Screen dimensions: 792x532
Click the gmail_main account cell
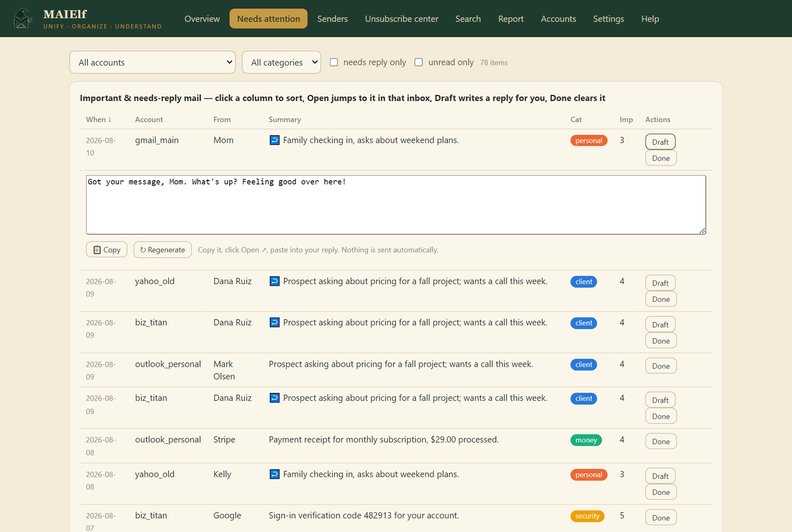pos(157,140)
